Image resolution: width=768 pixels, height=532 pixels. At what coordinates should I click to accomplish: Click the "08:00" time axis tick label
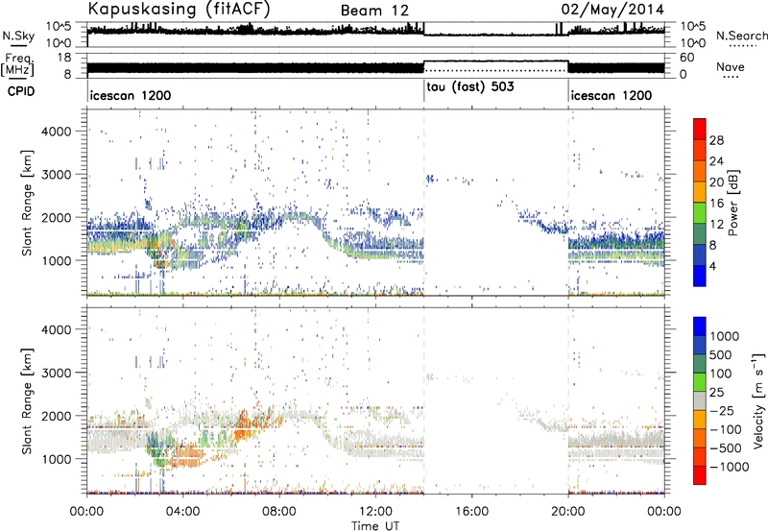279,512
